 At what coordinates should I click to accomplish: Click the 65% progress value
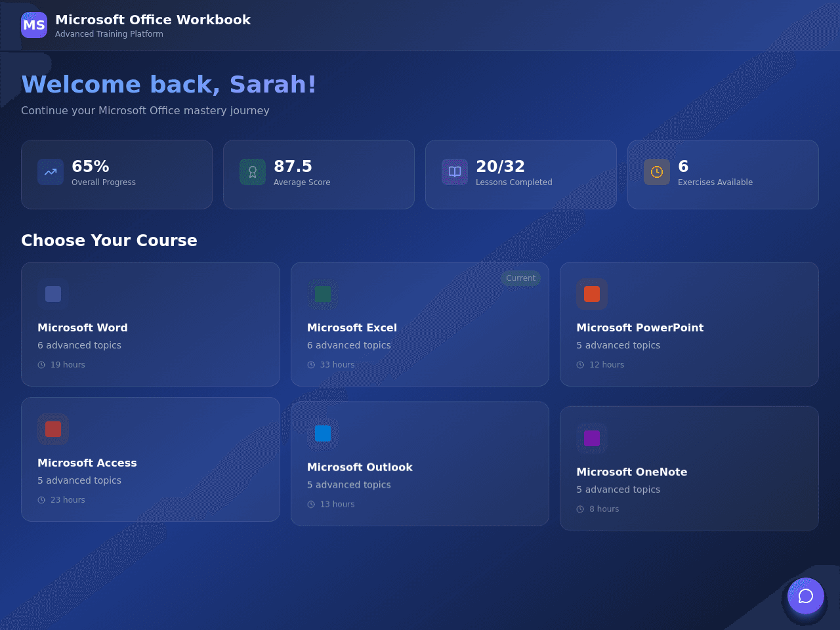(x=91, y=167)
